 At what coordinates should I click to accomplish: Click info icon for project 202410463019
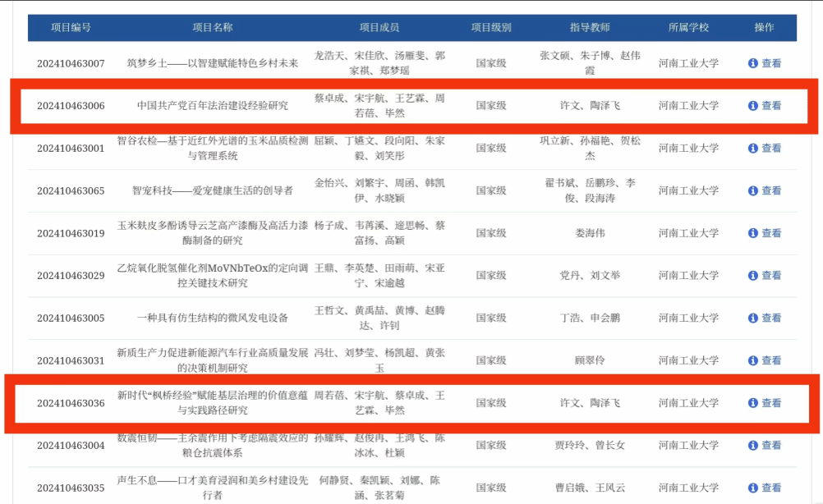click(x=752, y=234)
